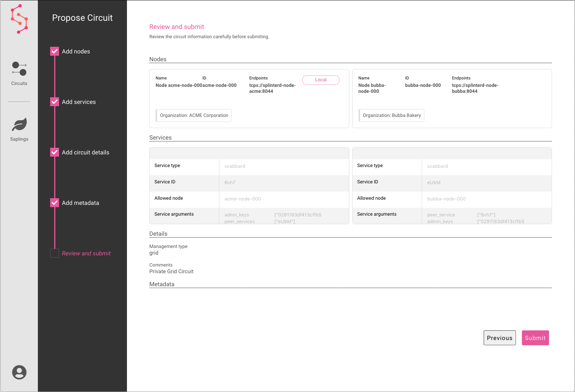Image resolution: width=575 pixels, height=392 pixels.
Task: Click the ["6vh7"] peer service value
Action: click(x=486, y=215)
